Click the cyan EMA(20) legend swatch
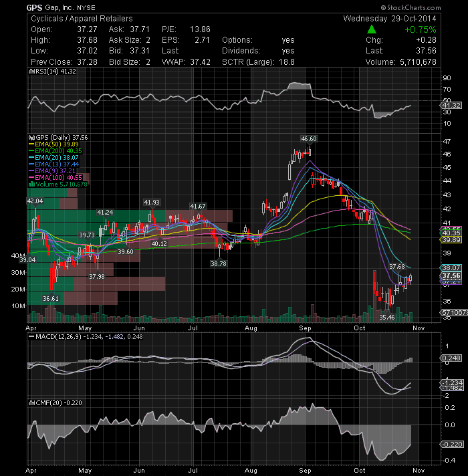 click(31, 158)
